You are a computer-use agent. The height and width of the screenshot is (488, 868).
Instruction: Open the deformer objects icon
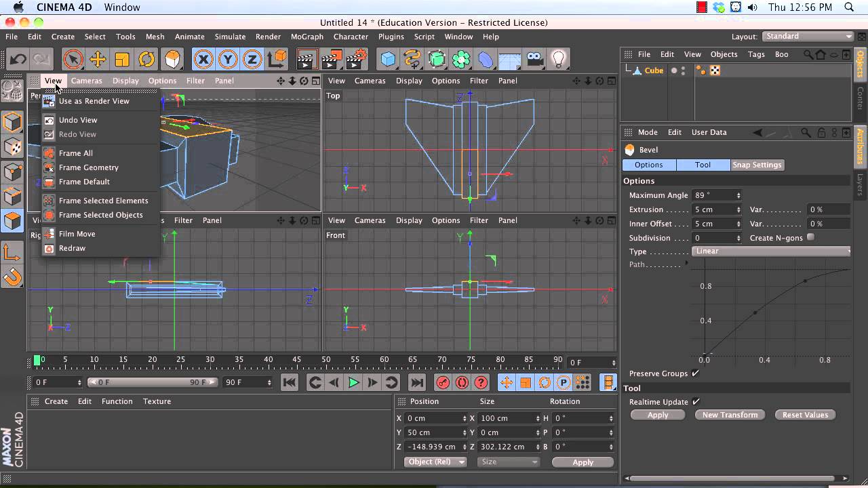pos(486,60)
